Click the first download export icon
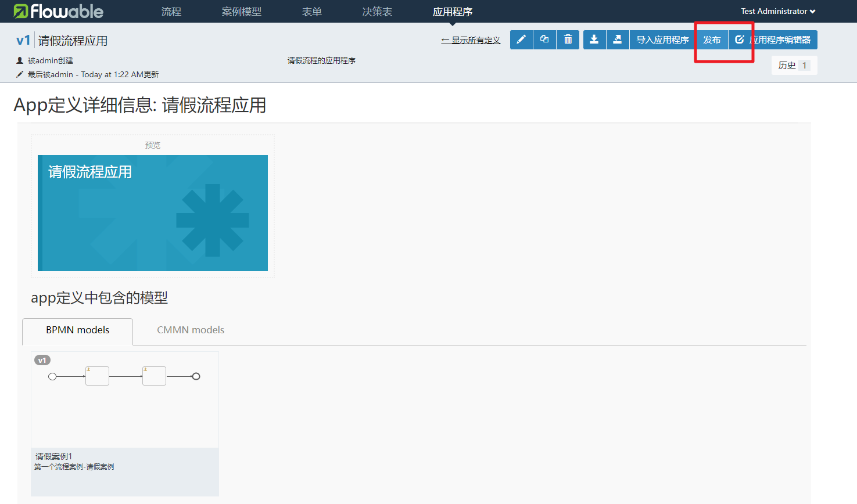This screenshot has width=857, height=504. click(594, 39)
